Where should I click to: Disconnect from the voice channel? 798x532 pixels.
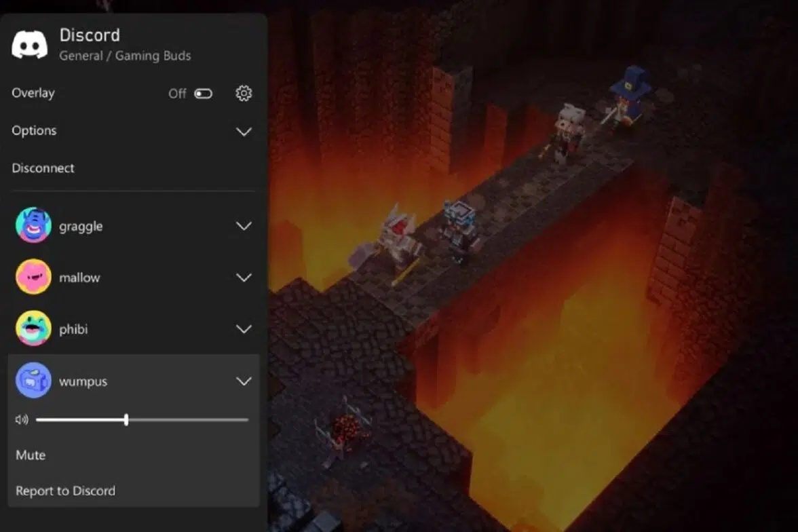pos(43,168)
